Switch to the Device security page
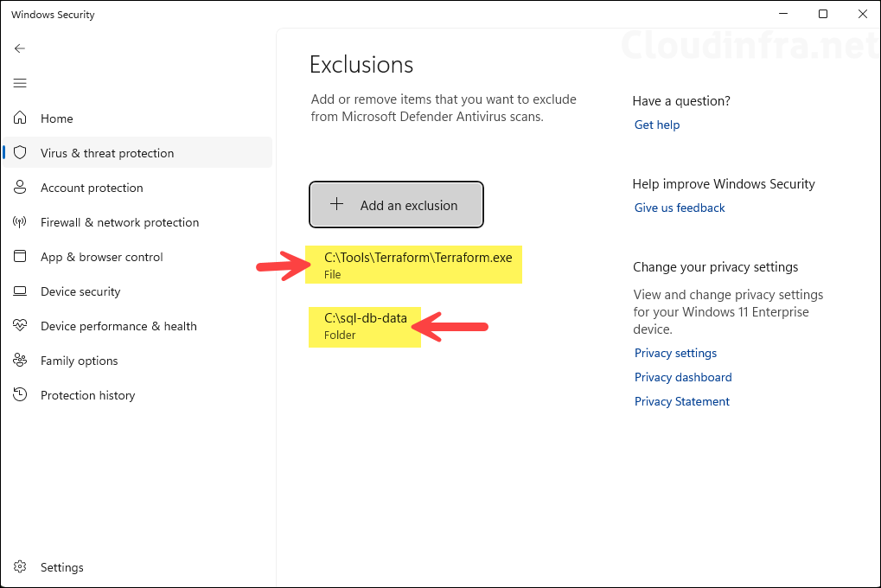 point(81,291)
